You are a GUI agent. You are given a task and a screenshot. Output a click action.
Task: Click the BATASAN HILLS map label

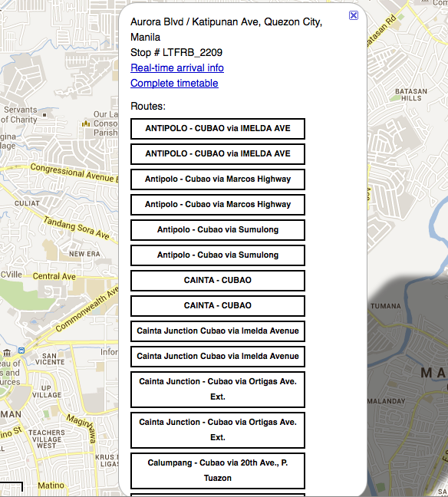tap(411, 95)
